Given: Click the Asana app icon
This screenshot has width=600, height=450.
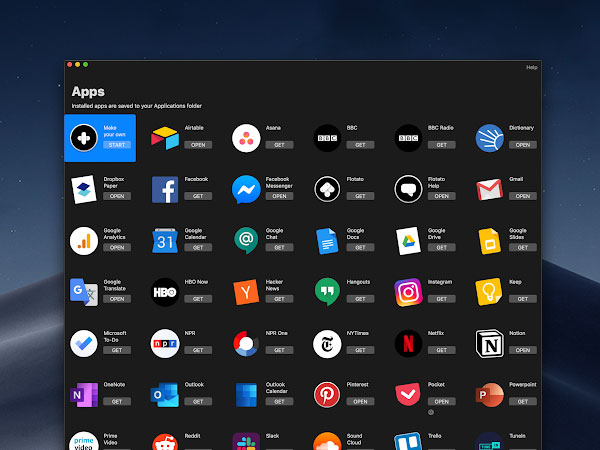Looking at the screenshot, I should (x=246, y=138).
